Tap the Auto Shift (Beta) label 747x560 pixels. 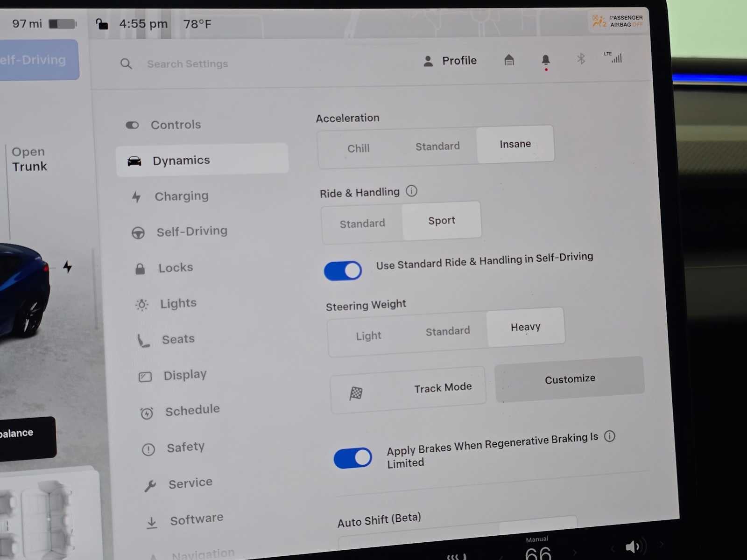point(379,520)
